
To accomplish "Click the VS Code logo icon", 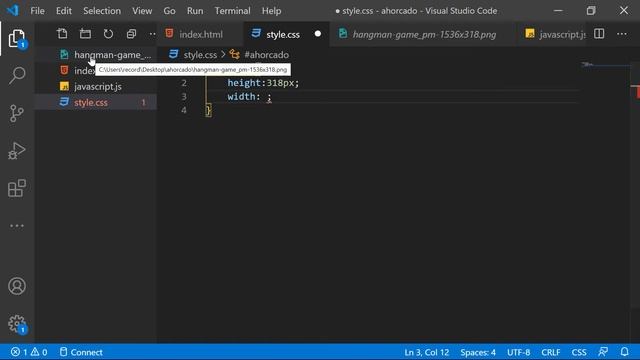I will pos(13,10).
